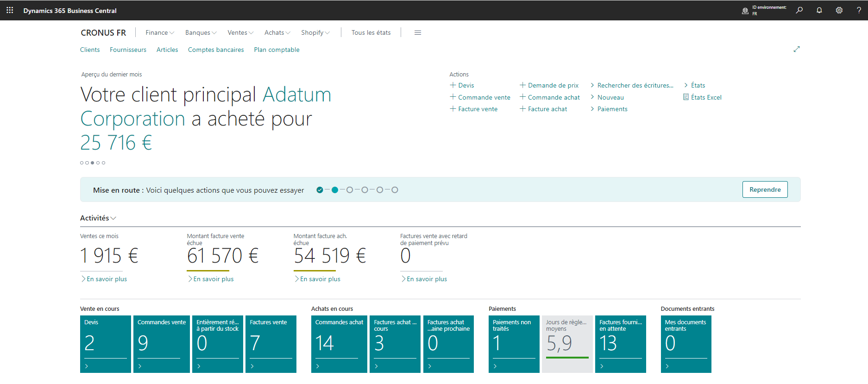
Task: Select fourth headline carousel dot
Action: click(98, 163)
